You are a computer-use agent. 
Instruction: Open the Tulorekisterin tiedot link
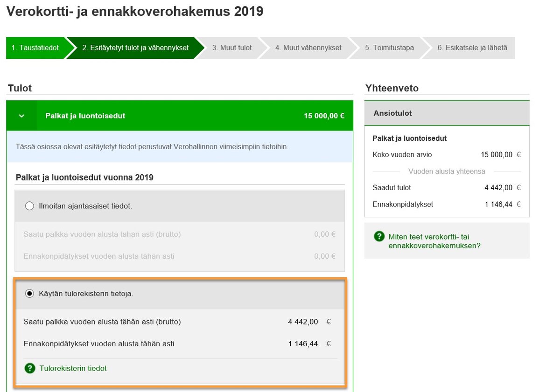click(73, 368)
